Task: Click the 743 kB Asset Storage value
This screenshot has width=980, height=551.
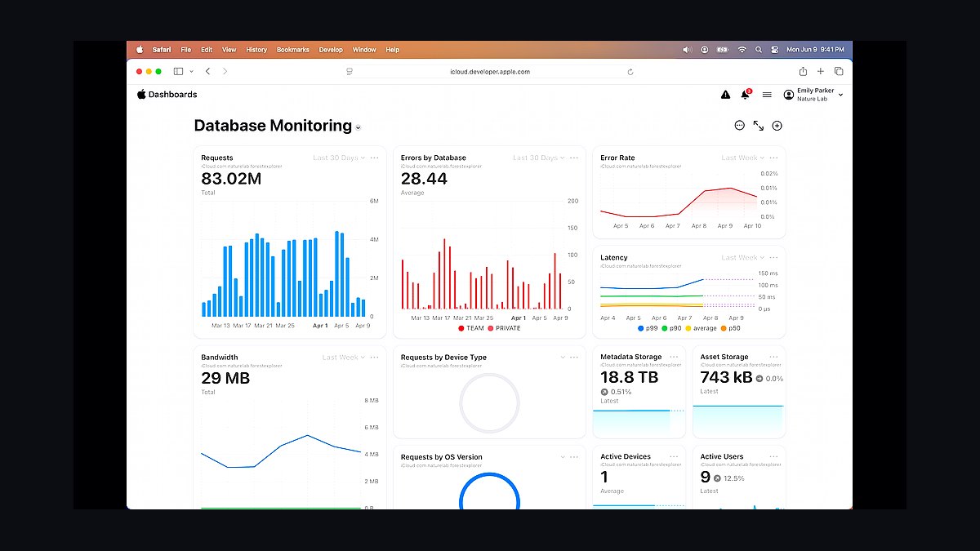Action: point(727,377)
